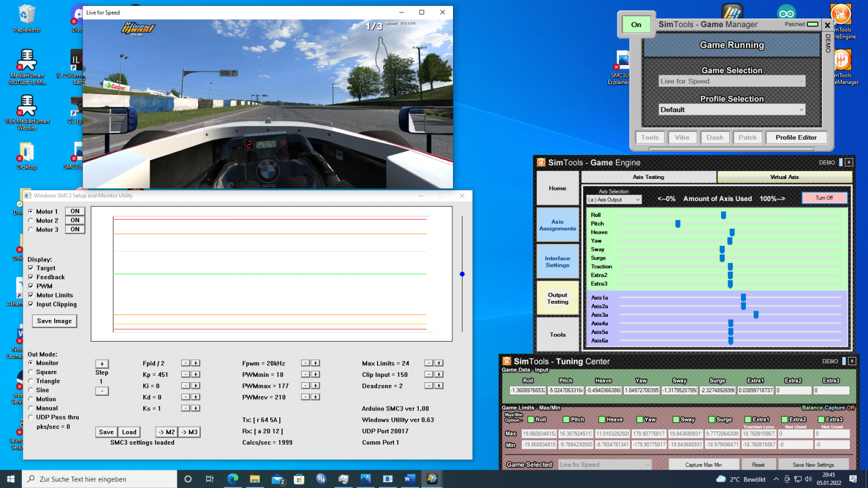Open Profile Selection Default dropdown
868x488 pixels.
[x=732, y=110]
